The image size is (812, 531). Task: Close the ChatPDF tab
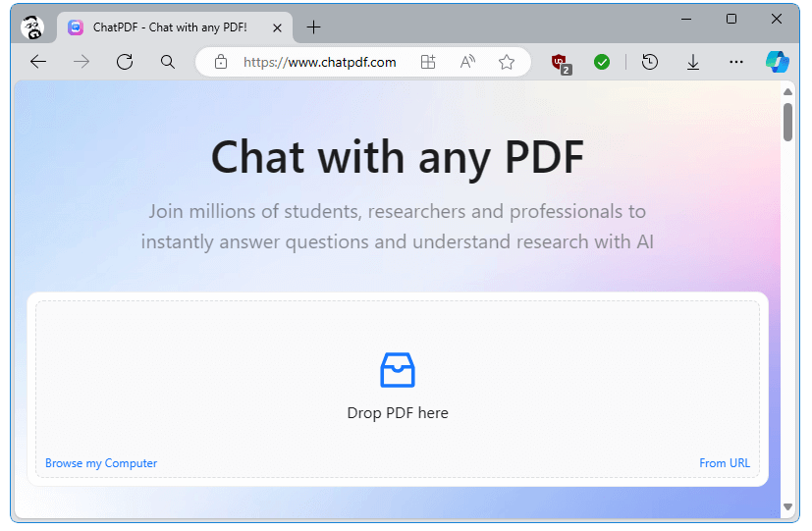[x=277, y=27]
